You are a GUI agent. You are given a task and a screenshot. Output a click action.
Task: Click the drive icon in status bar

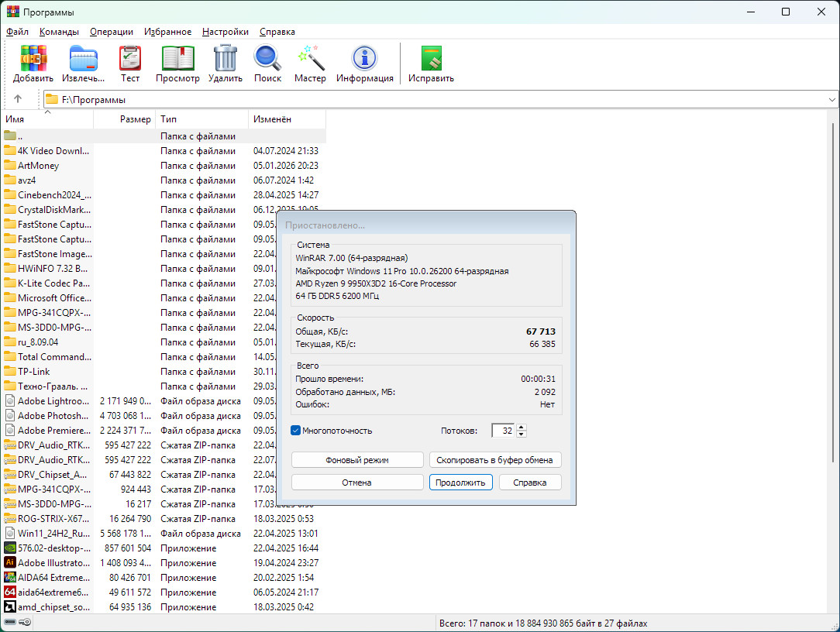click(10, 623)
